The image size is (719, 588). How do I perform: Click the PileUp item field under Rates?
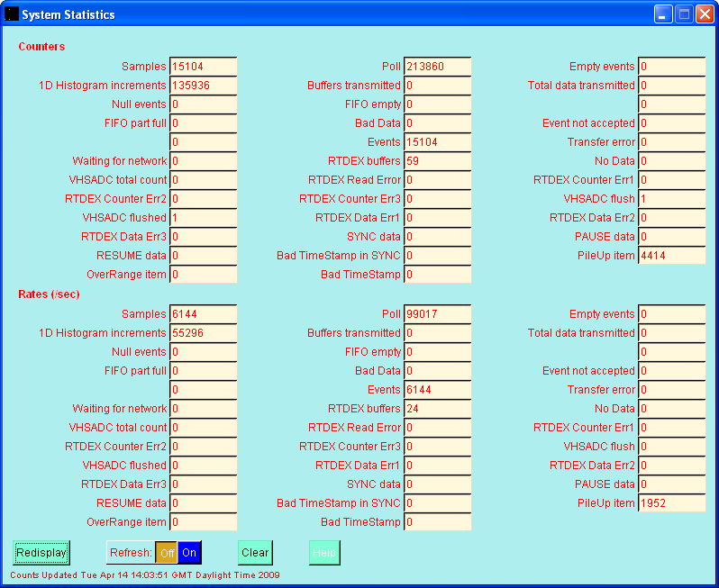pyautogui.click(x=671, y=503)
